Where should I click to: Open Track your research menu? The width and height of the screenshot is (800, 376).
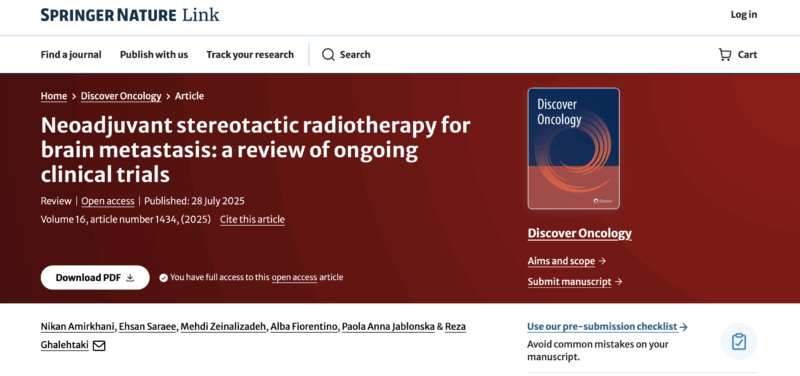click(x=250, y=55)
